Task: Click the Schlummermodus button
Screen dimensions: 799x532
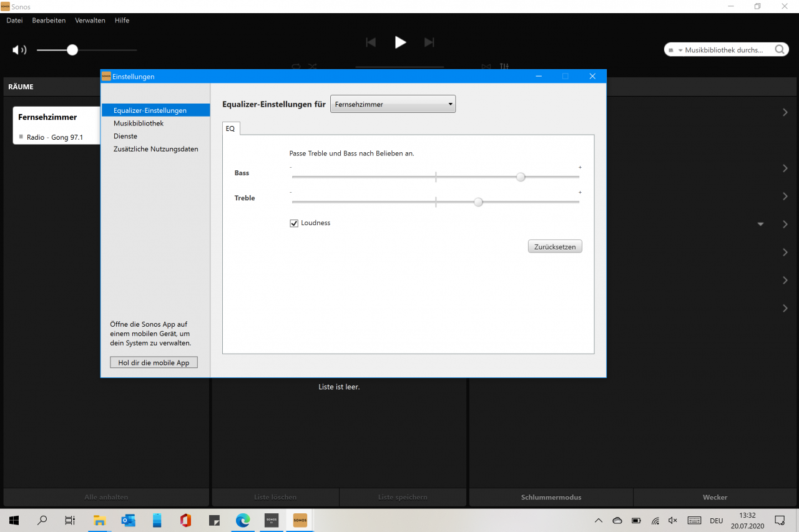Action: click(551, 497)
